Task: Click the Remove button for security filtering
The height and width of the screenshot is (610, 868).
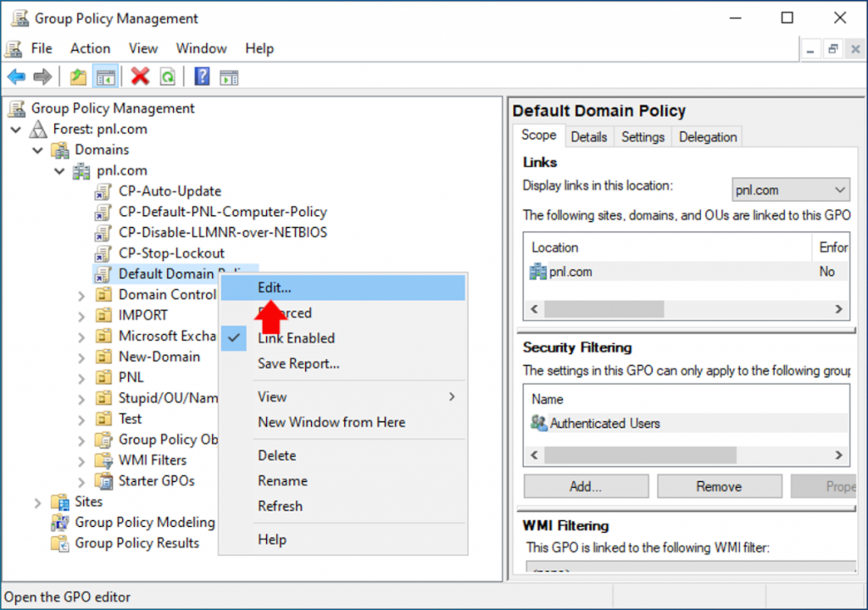Action: pyautogui.click(x=719, y=485)
